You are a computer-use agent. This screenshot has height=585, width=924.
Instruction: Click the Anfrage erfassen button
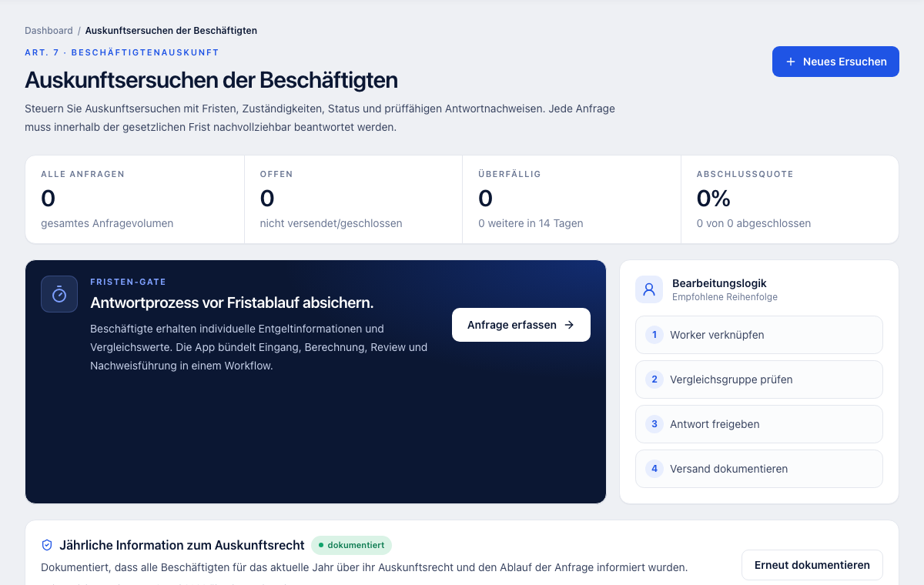(521, 325)
